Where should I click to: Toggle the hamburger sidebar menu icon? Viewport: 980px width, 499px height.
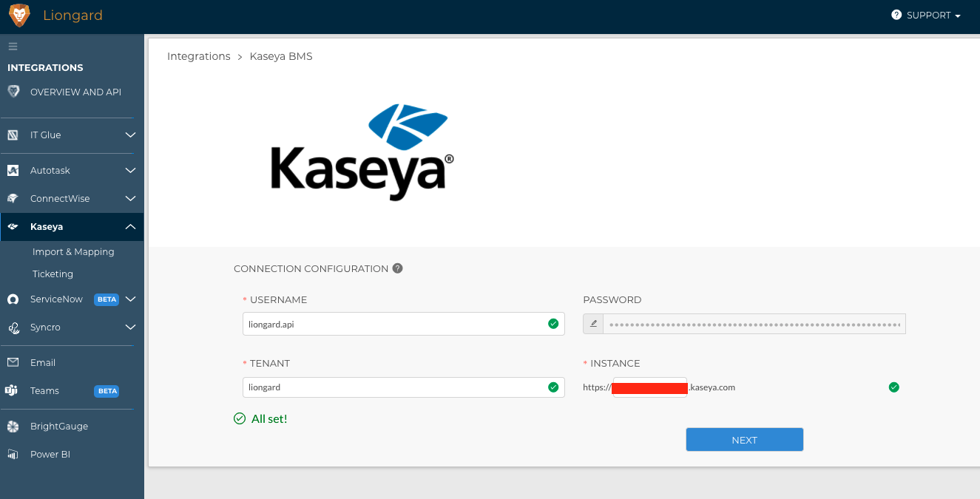point(13,47)
